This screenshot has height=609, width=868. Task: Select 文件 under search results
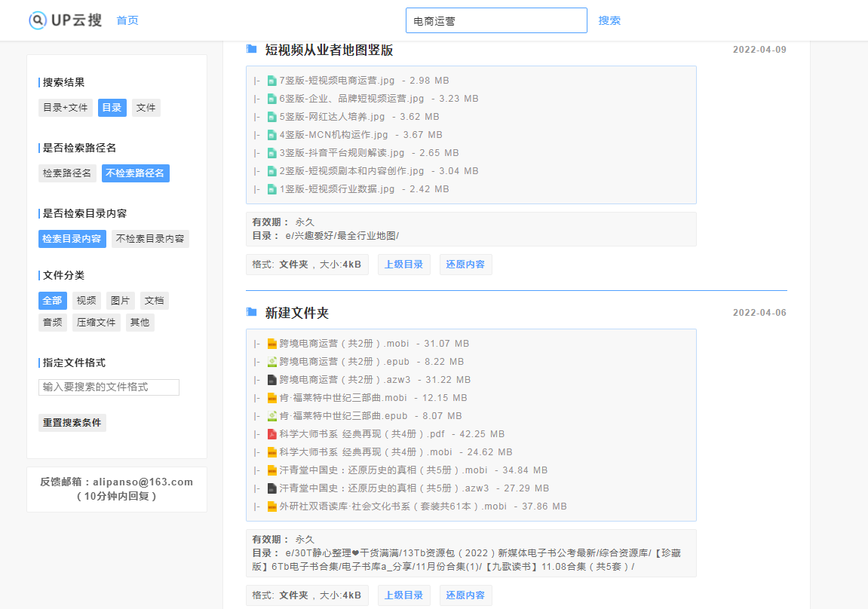point(146,108)
